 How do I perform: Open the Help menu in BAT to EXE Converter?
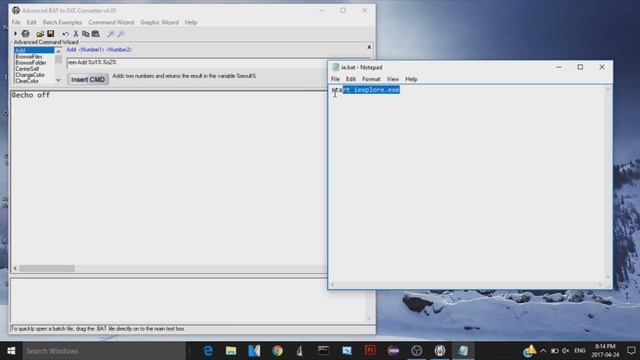pos(191,22)
